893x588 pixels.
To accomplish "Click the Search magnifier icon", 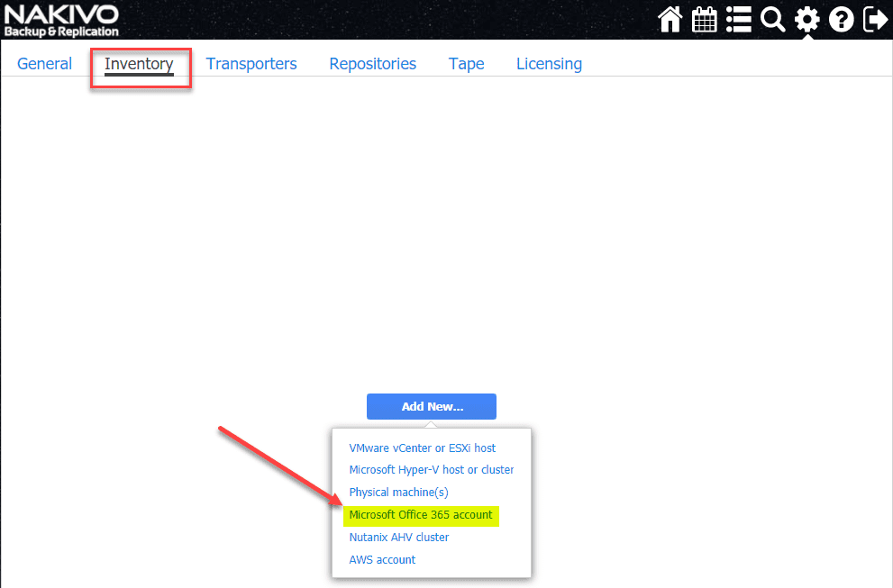I will 773,19.
